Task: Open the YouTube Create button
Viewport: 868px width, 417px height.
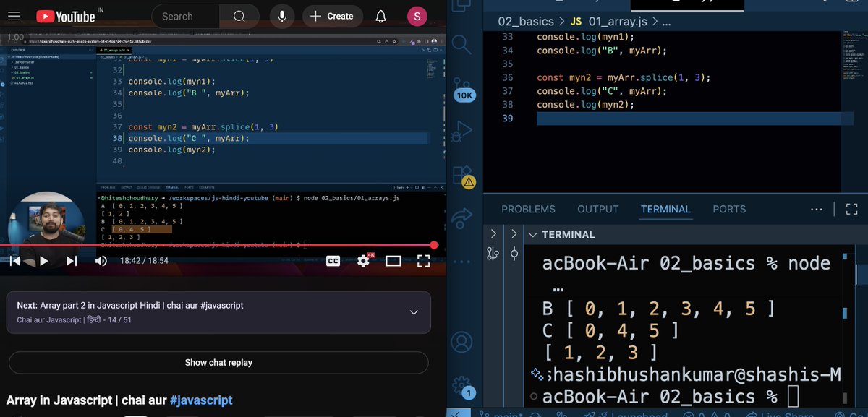Action: (x=333, y=16)
